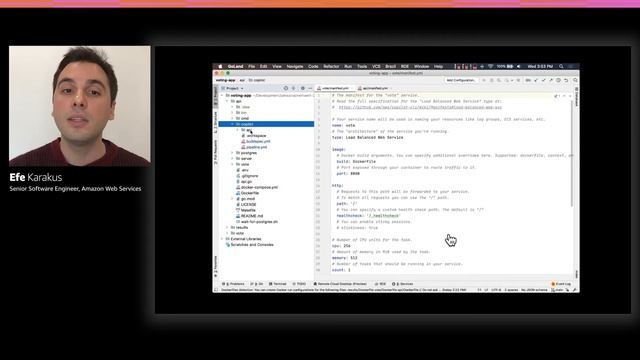This screenshot has width=640, height=360.
Task: Open the Refactor menu
Action: (331, 66)
